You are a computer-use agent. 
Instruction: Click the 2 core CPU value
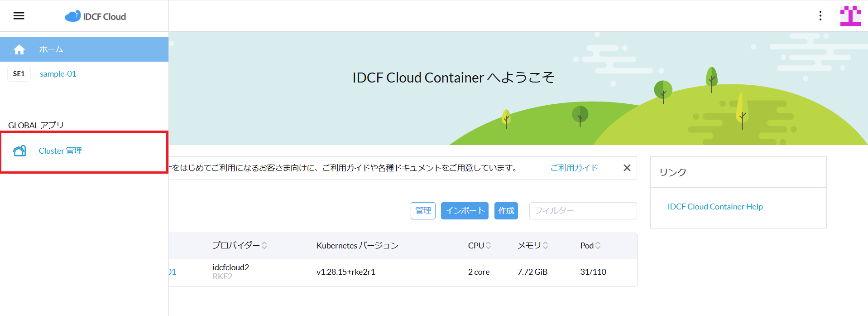479,272
